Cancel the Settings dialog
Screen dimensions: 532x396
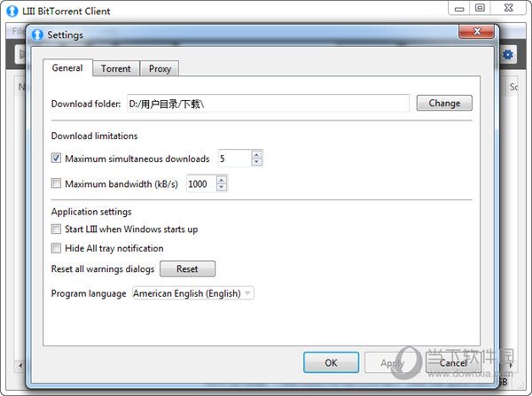[x=453, y=362]
